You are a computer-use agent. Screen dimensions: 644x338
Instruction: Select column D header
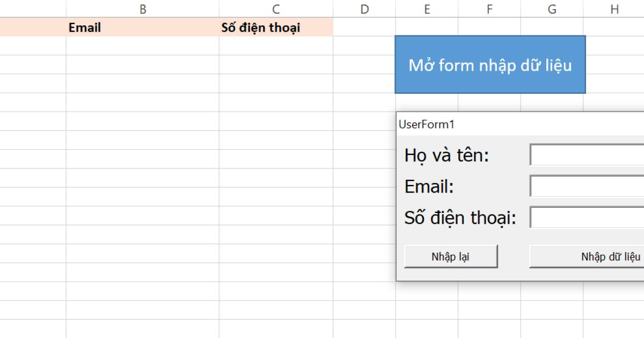point(364,9)
